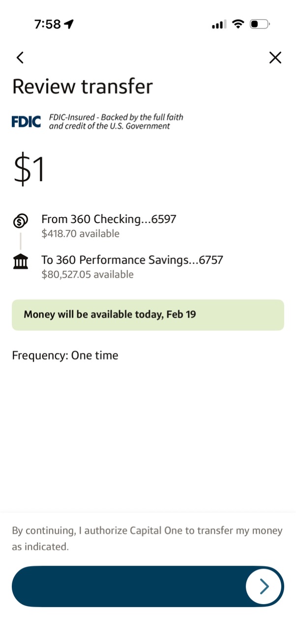Tap the $418.70 available balance text
This screenshot has height=644, width=296.
click(x=80, y=233)
